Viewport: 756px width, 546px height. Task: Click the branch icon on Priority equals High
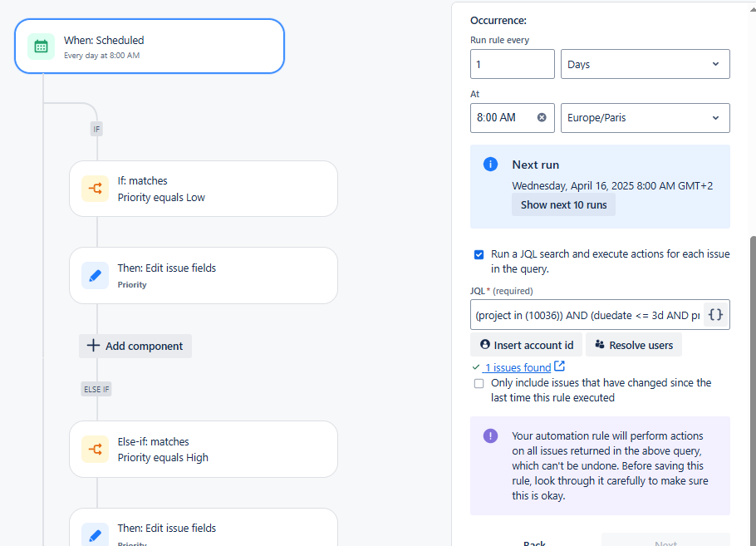(95, 449)
